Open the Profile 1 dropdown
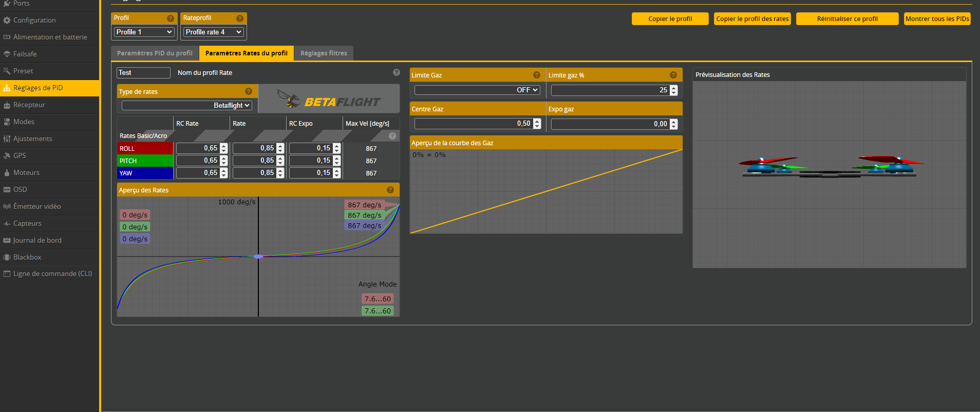 tap(144, 32)
